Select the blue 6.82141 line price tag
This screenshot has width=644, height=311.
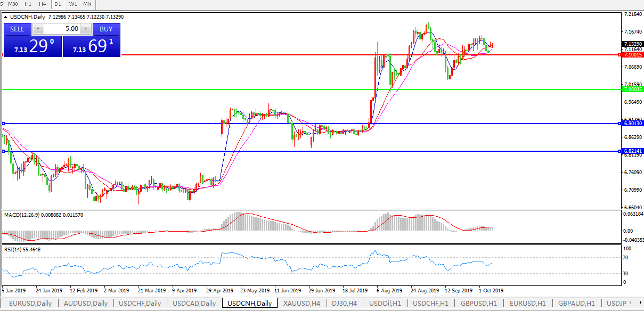[x=633, y=151]
